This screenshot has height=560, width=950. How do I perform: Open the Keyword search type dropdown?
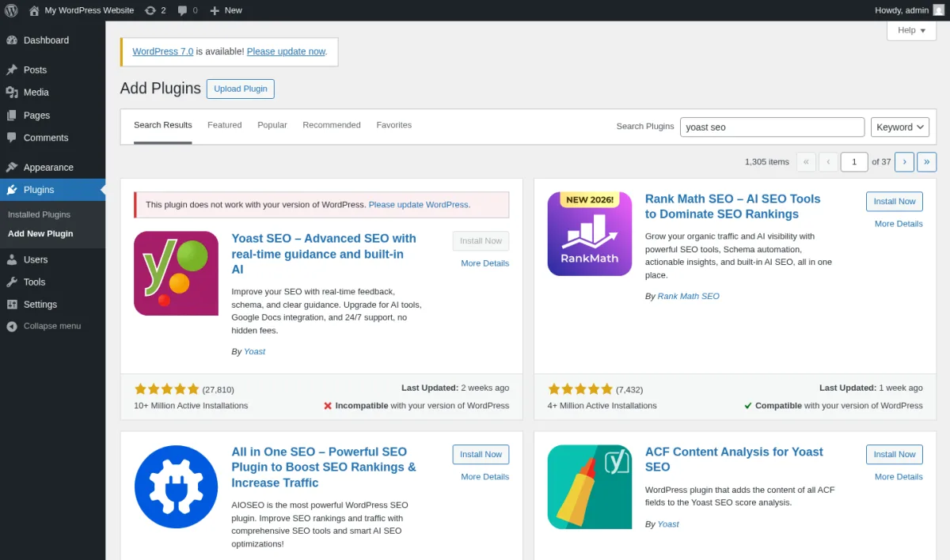(x=900, y=127)
